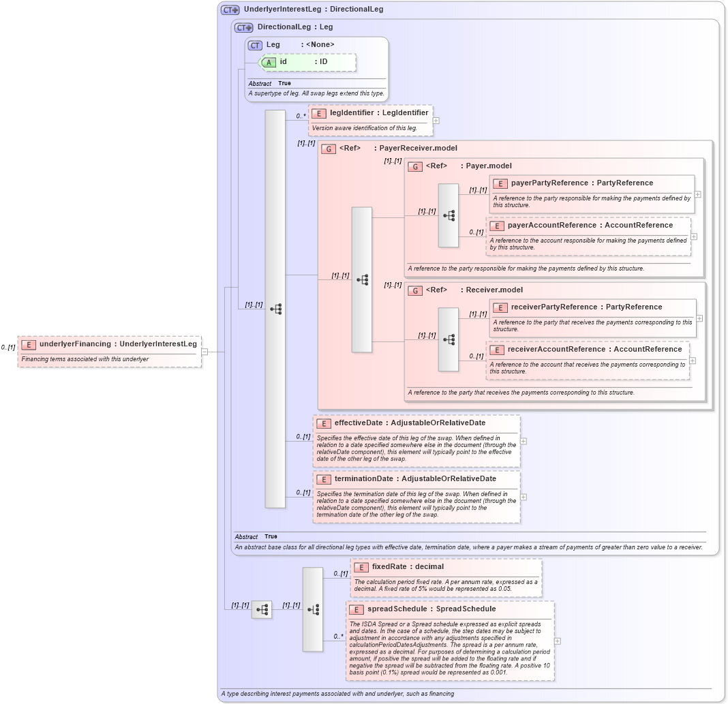Image resolution: width=728 pixels, height=704 pixels.
Task: Click the E icon of effectiveDate element
Action: pyautogui.click(x=325, y=423)
